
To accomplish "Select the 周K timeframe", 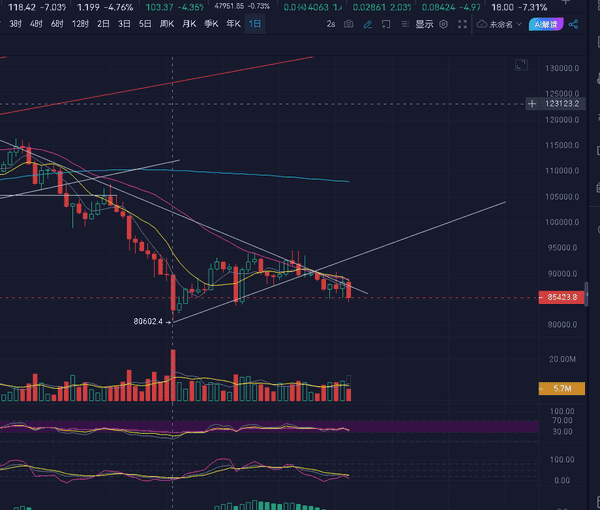I will pyautogui.click(x=167, y=23).
